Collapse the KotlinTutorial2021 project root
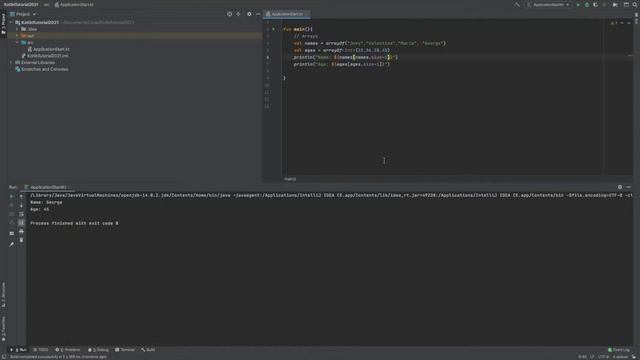 coord(11,22)
